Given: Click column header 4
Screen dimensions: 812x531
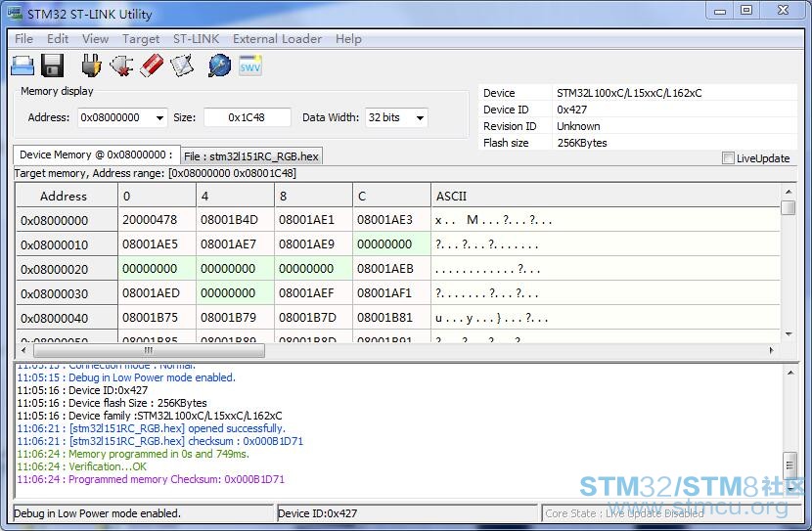Looking at the screenshot, I should [x=235, y=196].
